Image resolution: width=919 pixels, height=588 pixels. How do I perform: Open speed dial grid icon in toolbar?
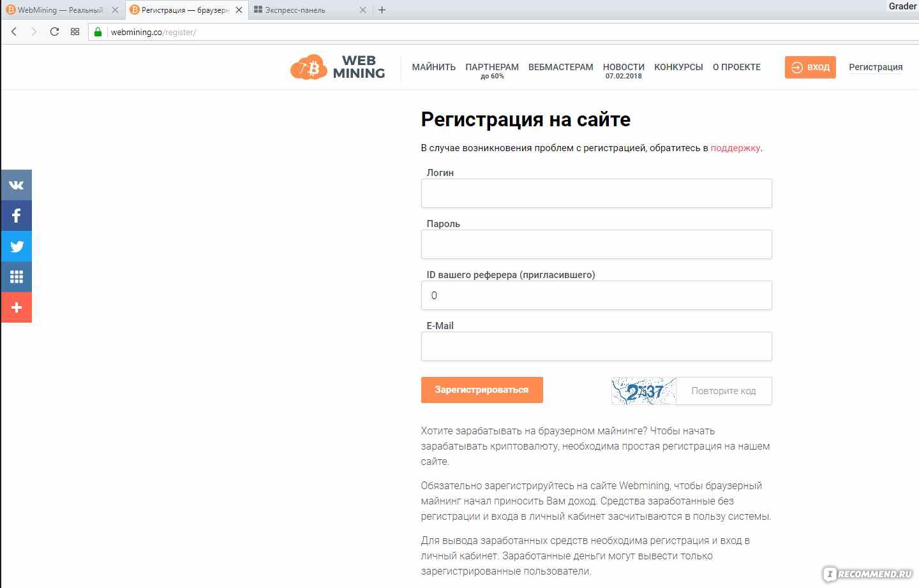[75, 32]
